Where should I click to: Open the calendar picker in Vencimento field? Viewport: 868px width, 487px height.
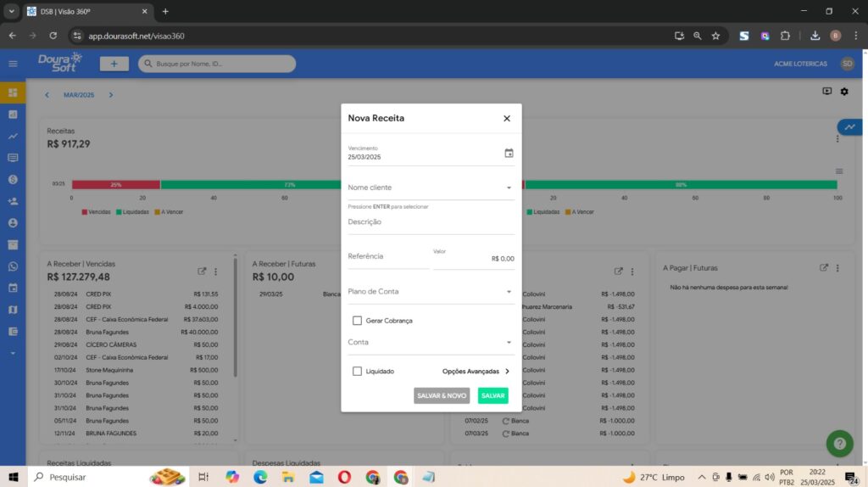(x=509, y=154)
